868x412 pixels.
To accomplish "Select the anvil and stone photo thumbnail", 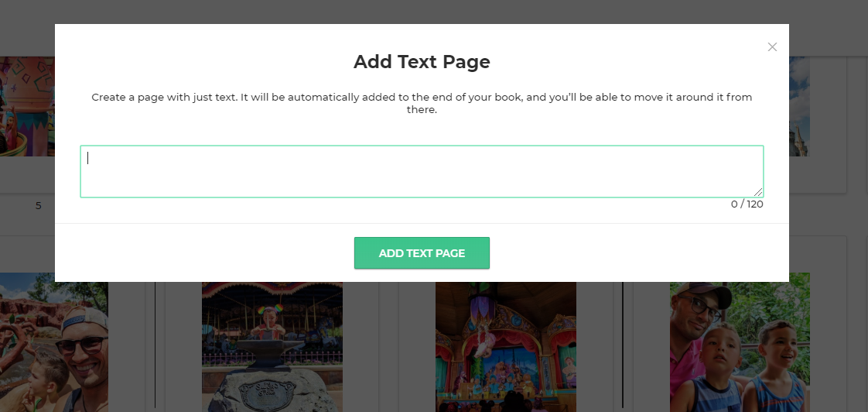I will 272,347.
